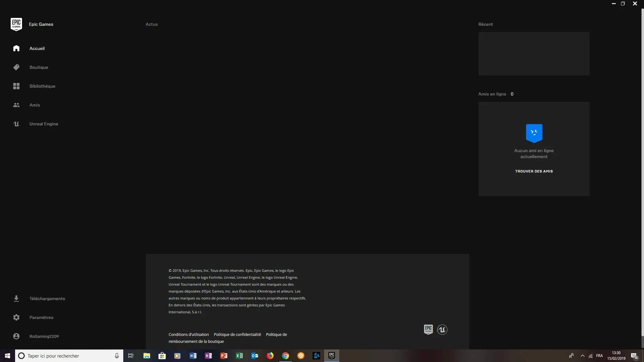Open the Bibliothèque grid icon

click(16, 86)
